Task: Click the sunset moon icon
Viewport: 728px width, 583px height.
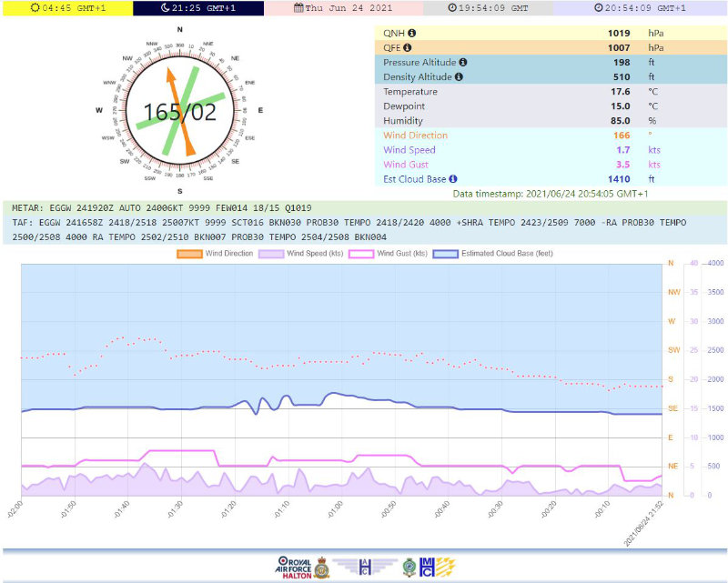Action: [165, 8]
